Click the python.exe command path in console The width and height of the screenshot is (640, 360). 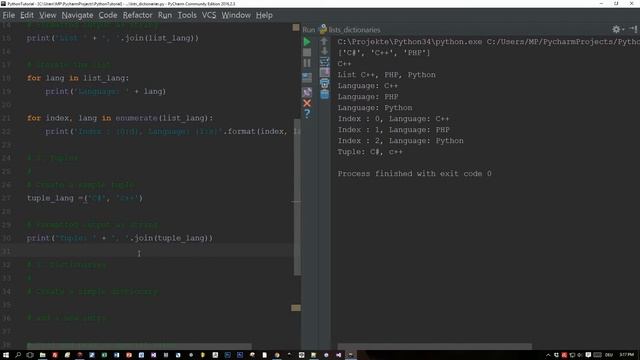(409, 42)
